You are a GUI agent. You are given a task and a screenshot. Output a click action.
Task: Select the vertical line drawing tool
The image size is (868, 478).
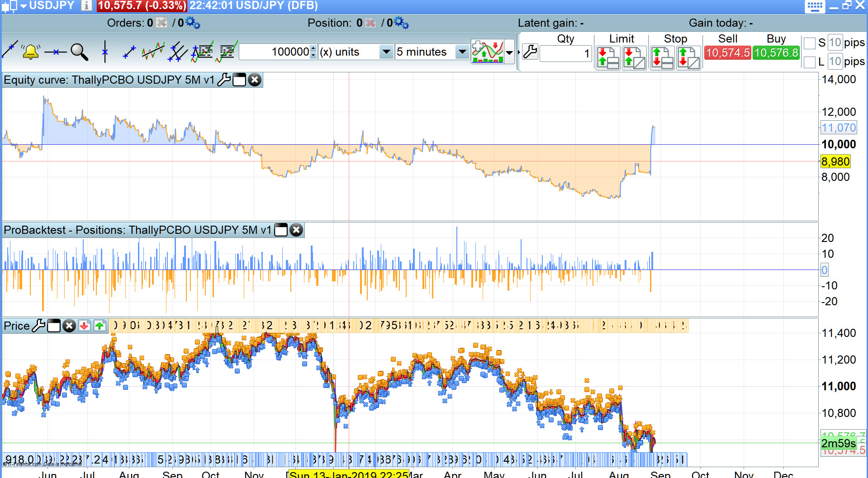[105, 52]
